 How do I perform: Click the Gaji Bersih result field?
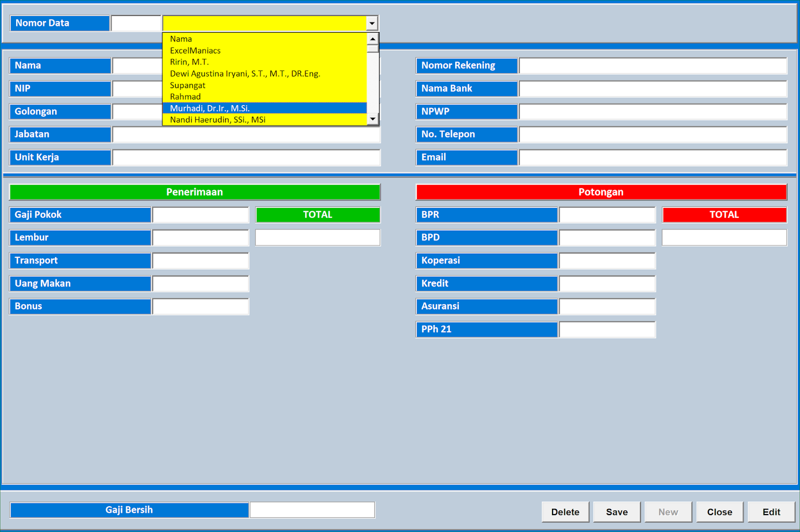click(x=312, y=509)
